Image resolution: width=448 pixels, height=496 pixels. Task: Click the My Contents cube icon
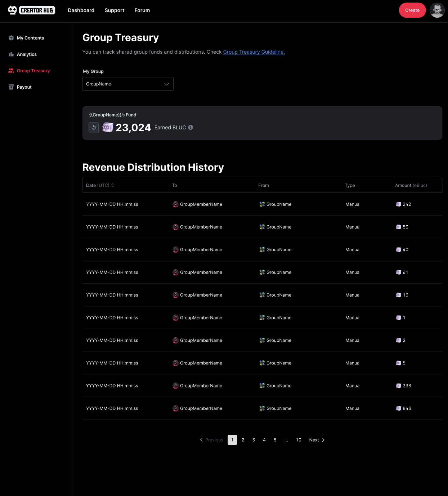tap(11, 38)
